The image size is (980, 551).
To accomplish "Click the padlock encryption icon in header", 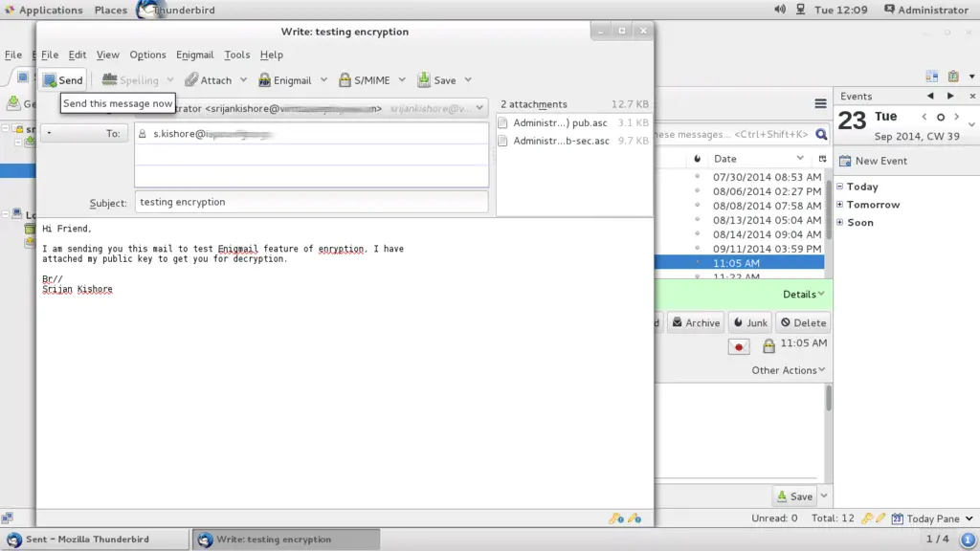I will pos(768,344).
